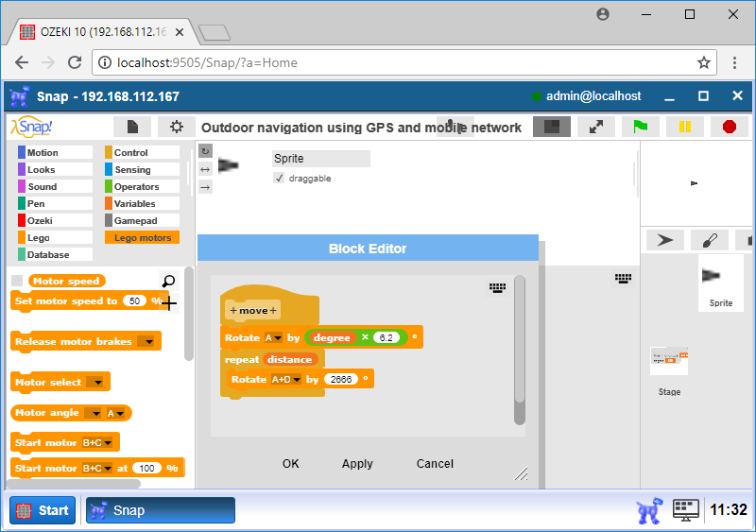Click OK in Block Editor
The image size is (756, 532).
click(291, 464)
